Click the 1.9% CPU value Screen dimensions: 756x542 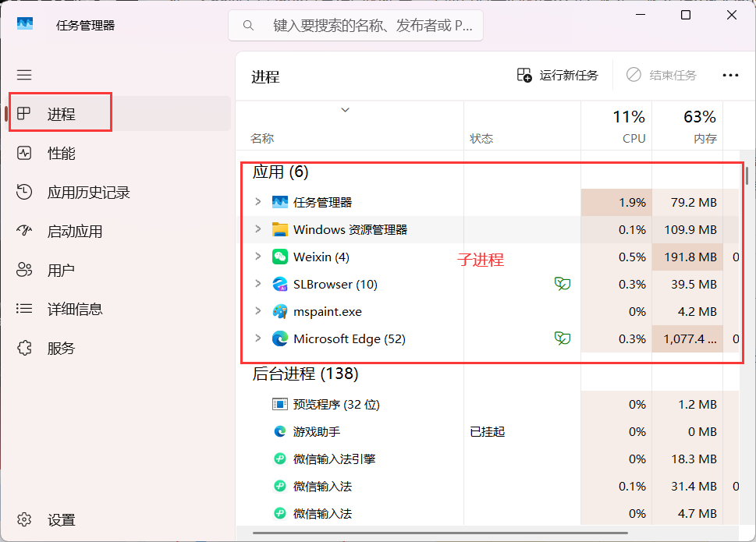tap(632, 202)
